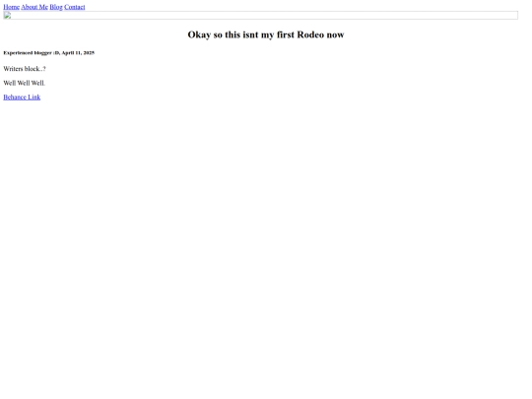Click the 'Well Well Well.' paragraph

click(x=24, y=83)
